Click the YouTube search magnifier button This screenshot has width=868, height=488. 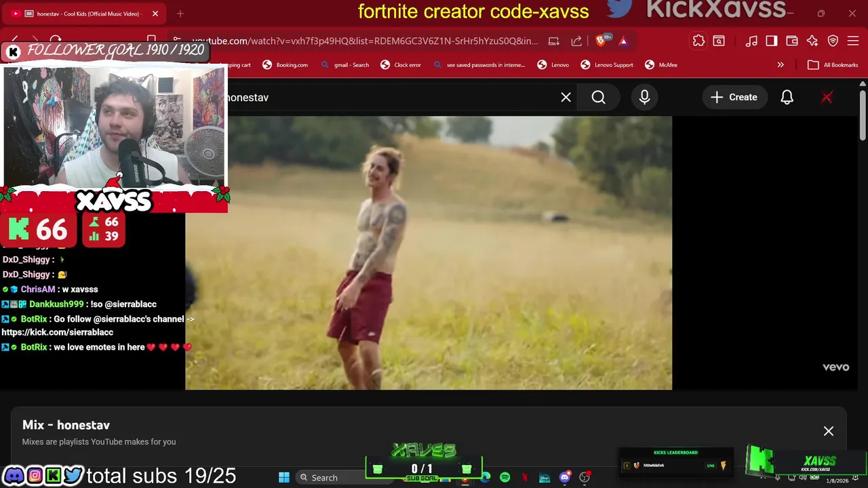(x=598, y=98)
